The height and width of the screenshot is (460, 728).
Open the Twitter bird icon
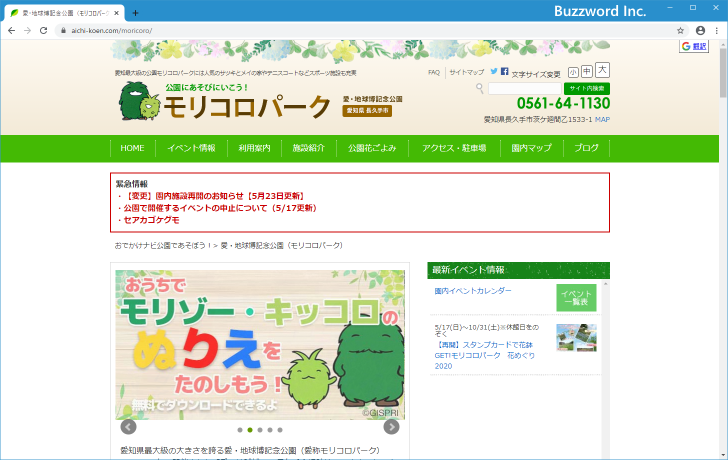(x=494, y=71)
